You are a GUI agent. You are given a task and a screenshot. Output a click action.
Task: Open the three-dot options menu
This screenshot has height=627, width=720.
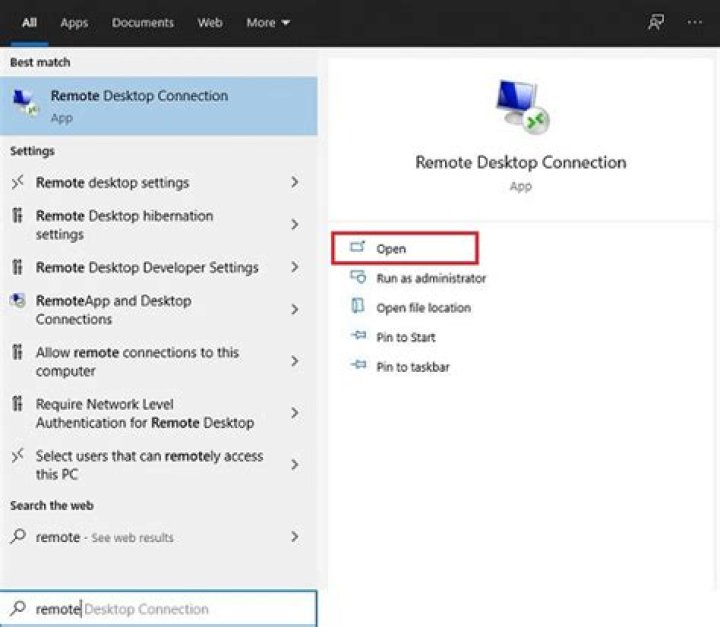point(694,22)
